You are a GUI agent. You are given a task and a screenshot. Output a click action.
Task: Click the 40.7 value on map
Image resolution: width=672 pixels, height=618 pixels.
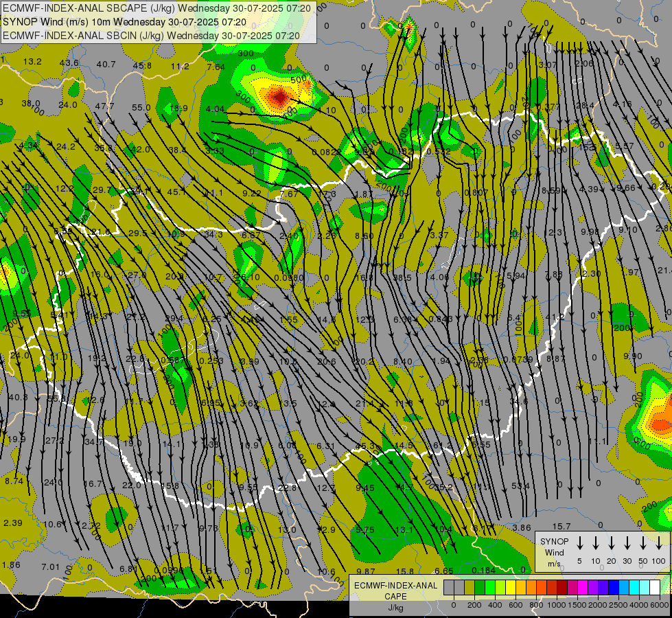click(x=106, y=64)
